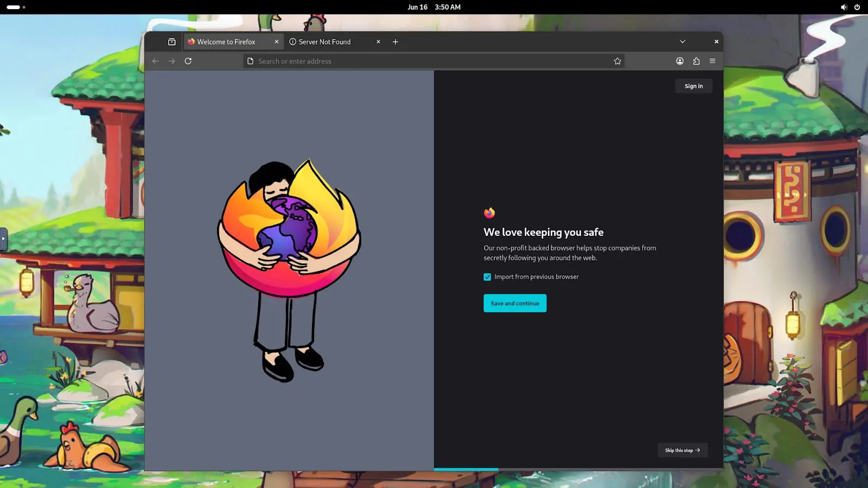Image resolution: width=868 pixels, height=488 pixels.
Task: Open the application hamburger menu
Action: tap(712, 61)
